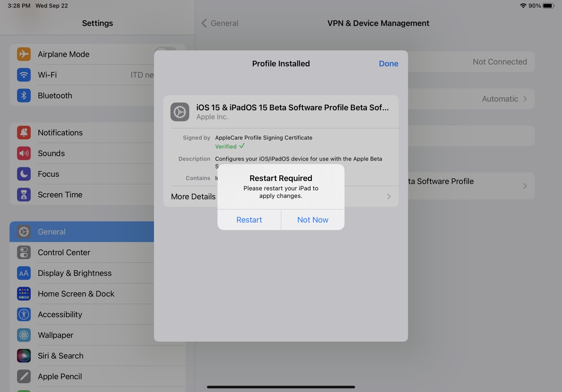
Task: Tap the Notifications bell icon
Action: pyautogui.click(x=24, y=132)
